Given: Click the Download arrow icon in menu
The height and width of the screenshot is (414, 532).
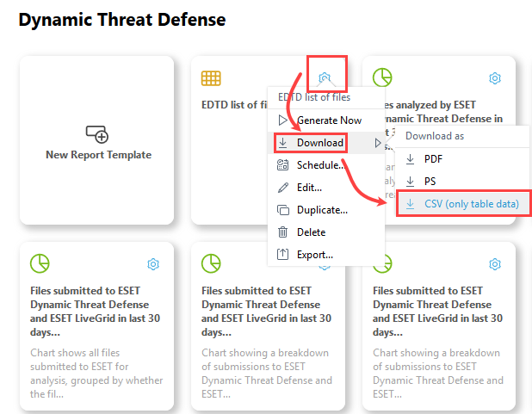Looking at the screenshot, I should click(x=282, y=143).
